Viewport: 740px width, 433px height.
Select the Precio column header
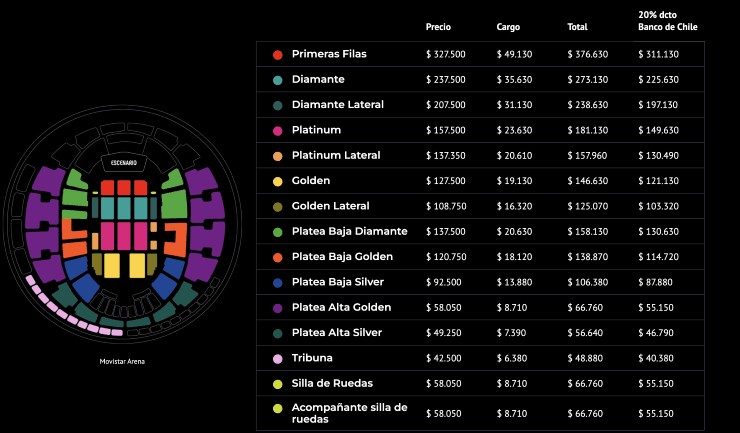pyautogui.click(x=438, y=27)
